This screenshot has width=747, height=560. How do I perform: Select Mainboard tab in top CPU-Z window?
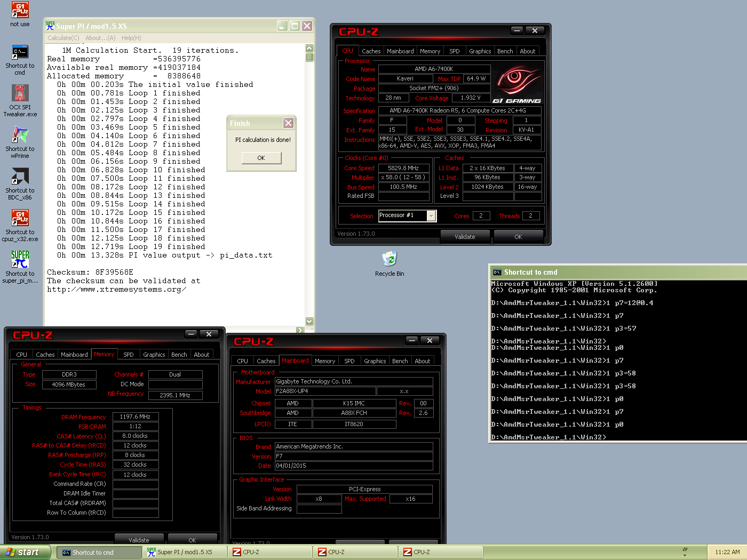400,51
